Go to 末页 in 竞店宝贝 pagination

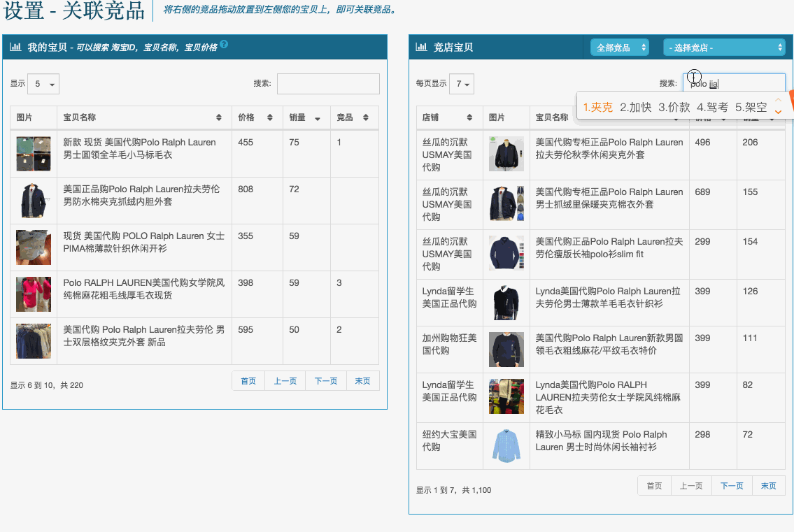coord(769,486)
